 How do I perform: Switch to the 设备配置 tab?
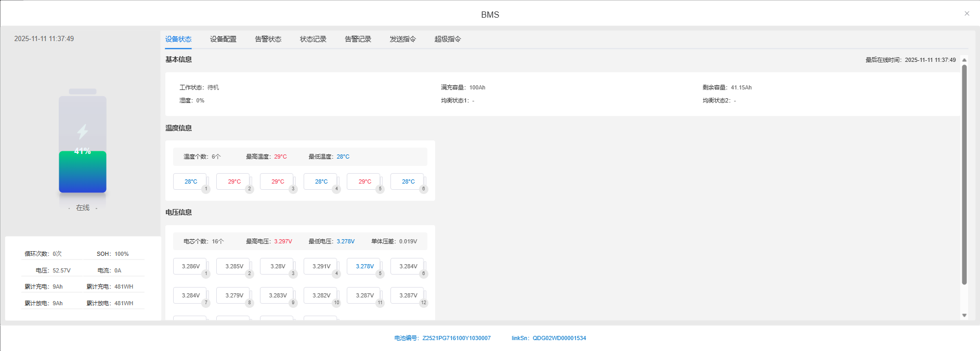[223, 39]
